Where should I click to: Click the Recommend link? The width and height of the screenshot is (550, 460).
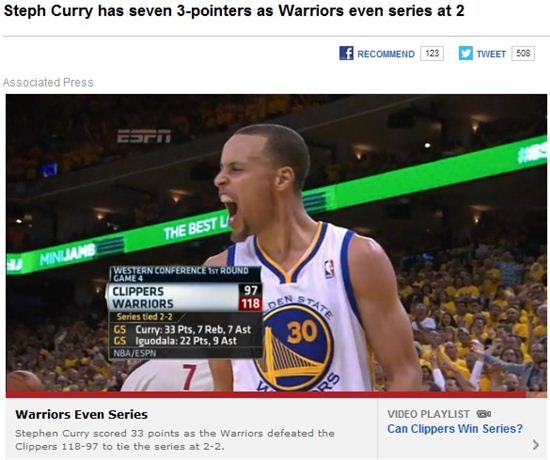pyautogui.click(x=385, y=54)
